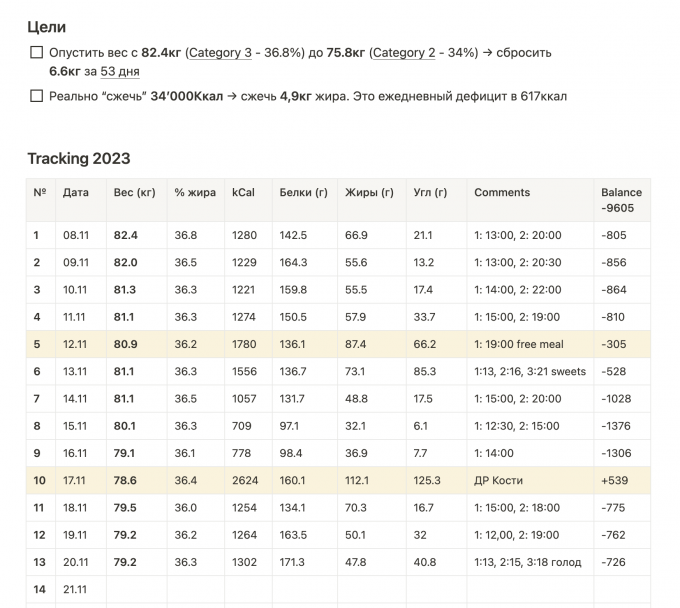The image size is (680, 608).
Task: Click the empty weight cell for 21.11
Action: click(136, 590)
